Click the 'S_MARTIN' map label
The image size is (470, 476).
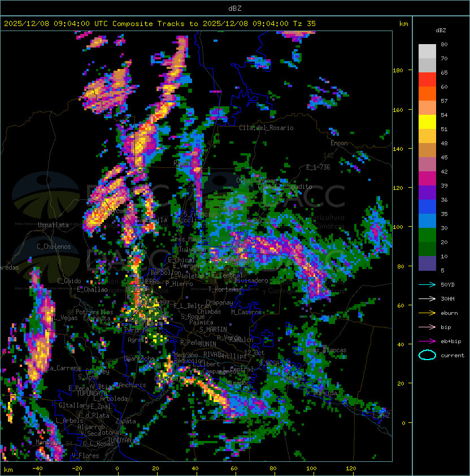click(x=213, y=330)
